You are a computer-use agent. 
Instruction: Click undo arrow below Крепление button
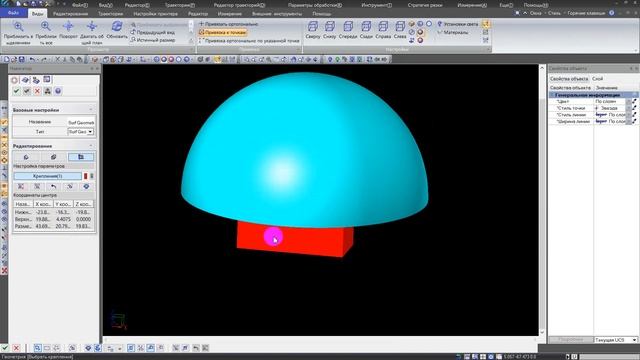(53, 186)
